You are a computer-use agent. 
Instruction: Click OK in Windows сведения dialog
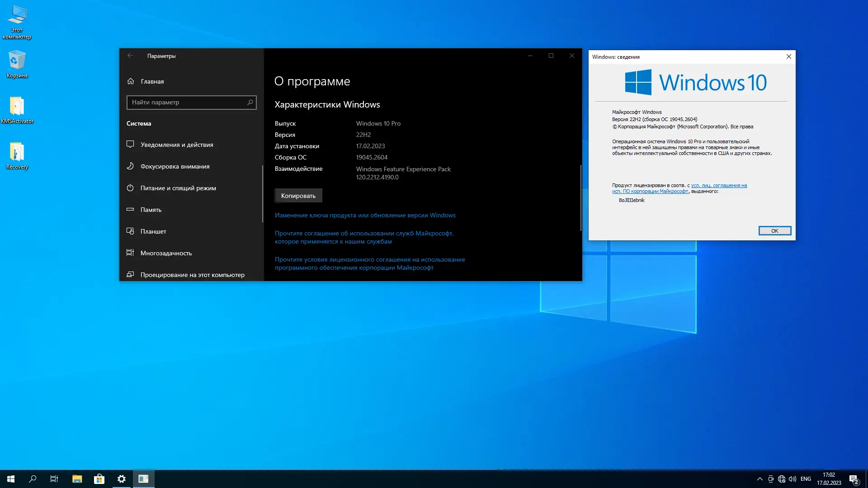pyautogui.click(x=774, y=231)
